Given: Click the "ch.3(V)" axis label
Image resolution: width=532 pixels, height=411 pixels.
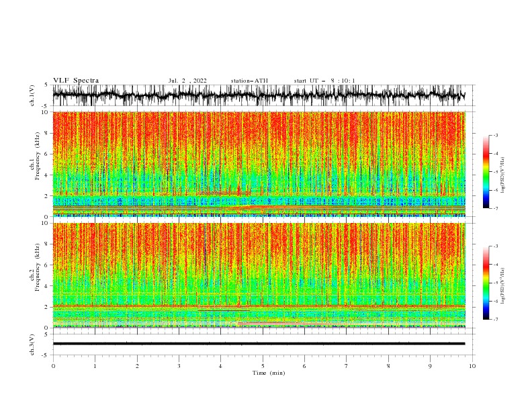Looking at the screenshot, I should (x=32, y=345).
